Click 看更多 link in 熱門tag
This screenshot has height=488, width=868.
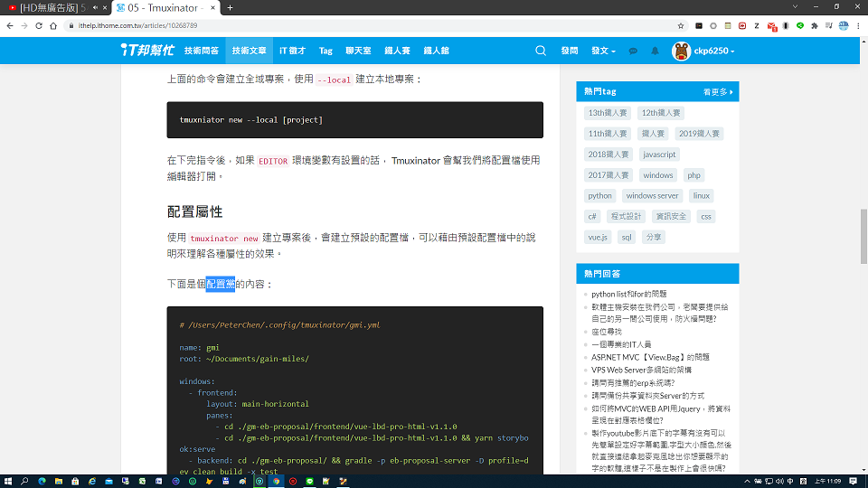point(718,92)
